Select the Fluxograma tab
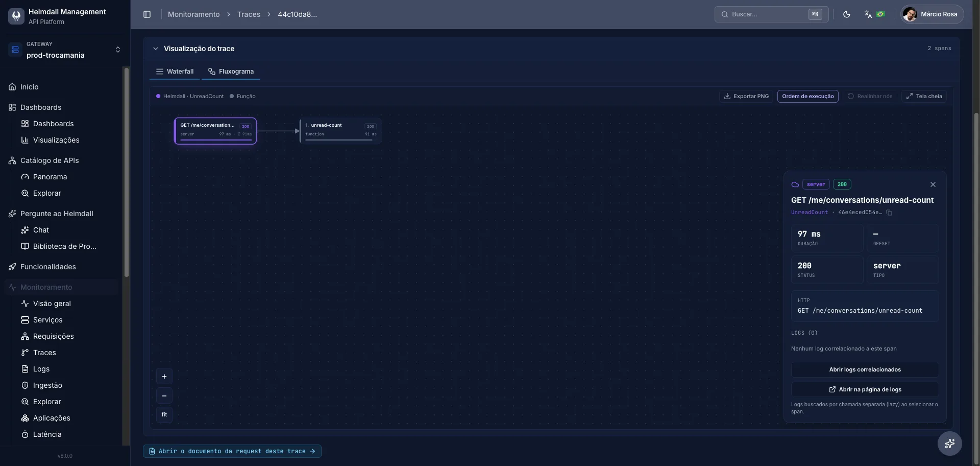The width and height of the screenshot is (980, 466). click(x=231, y=72)
